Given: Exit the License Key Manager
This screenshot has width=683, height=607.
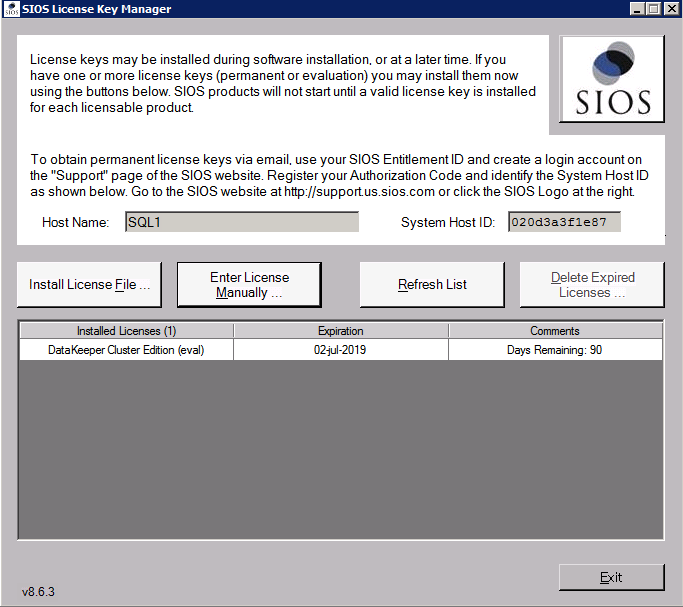Looking at the screenshot, I should (612, 577).
